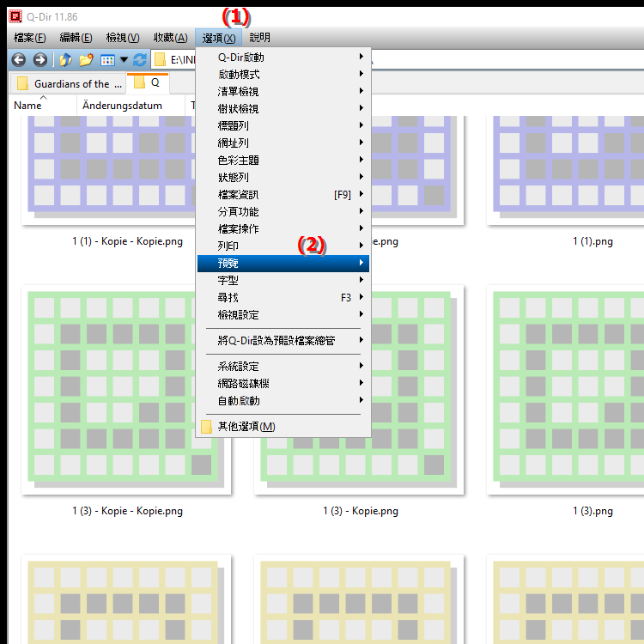Click the Q-Dir application icon in title bar
644x644 pixels.
(15, 16)
